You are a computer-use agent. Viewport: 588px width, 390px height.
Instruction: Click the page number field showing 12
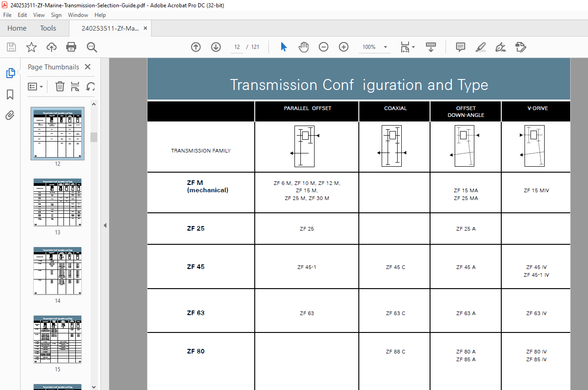pos(237,47)
